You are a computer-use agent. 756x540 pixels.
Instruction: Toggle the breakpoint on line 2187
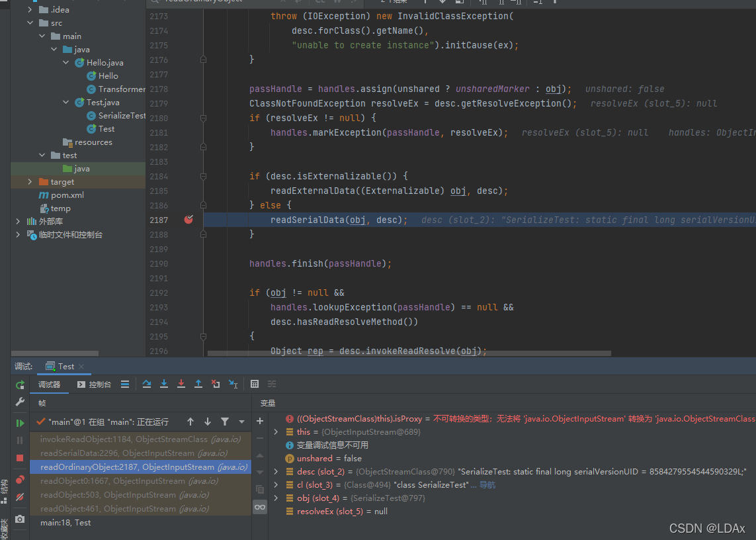pyautogui.click(x=189, y=220)
